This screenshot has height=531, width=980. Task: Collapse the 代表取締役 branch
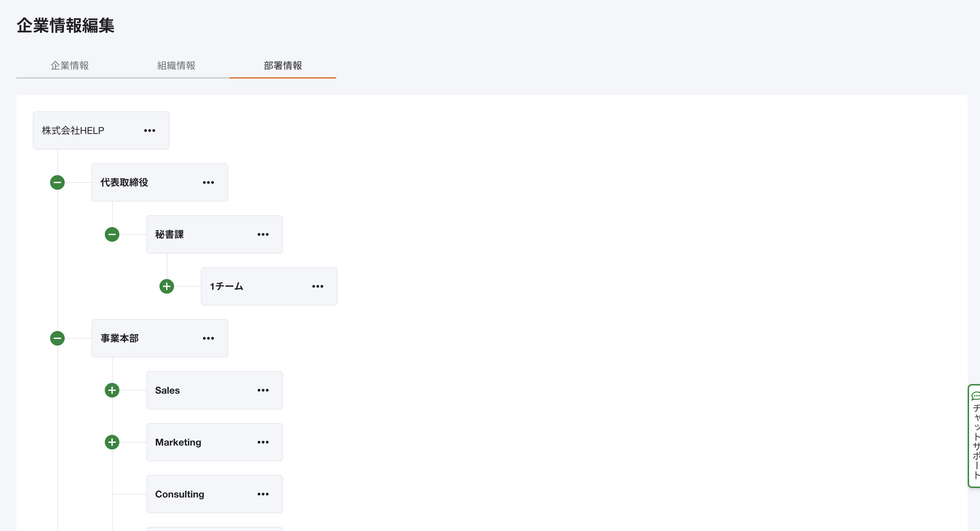(57, 182)
